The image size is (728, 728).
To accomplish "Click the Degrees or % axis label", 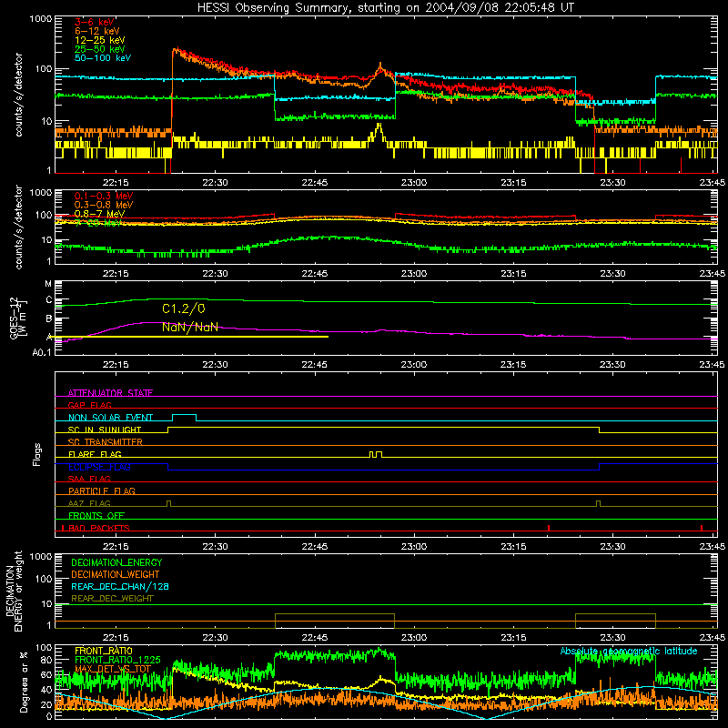I will [x=24, y=682].
